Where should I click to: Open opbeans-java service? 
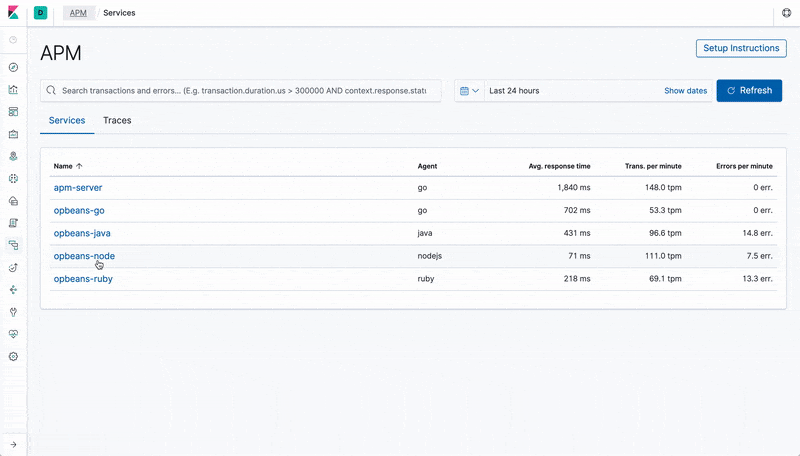82,233
